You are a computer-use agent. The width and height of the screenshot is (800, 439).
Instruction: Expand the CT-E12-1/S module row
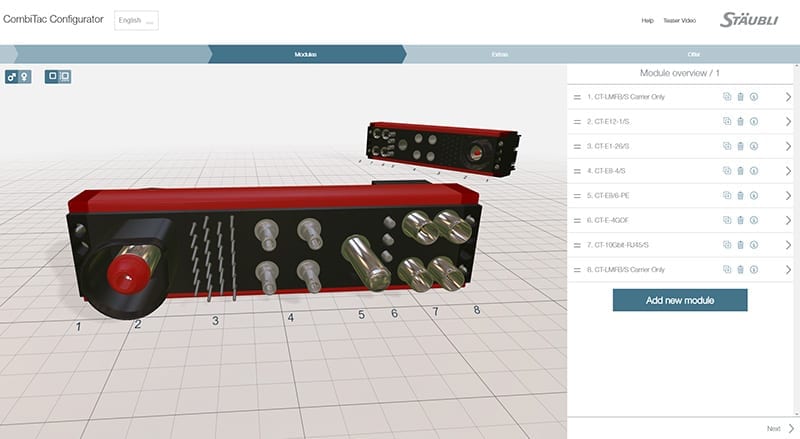pyautogui.click(x=788, y=122)
